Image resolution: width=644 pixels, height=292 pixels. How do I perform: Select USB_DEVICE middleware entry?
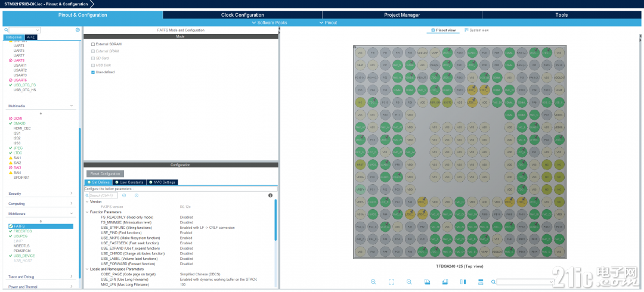[x=24, y=256]
